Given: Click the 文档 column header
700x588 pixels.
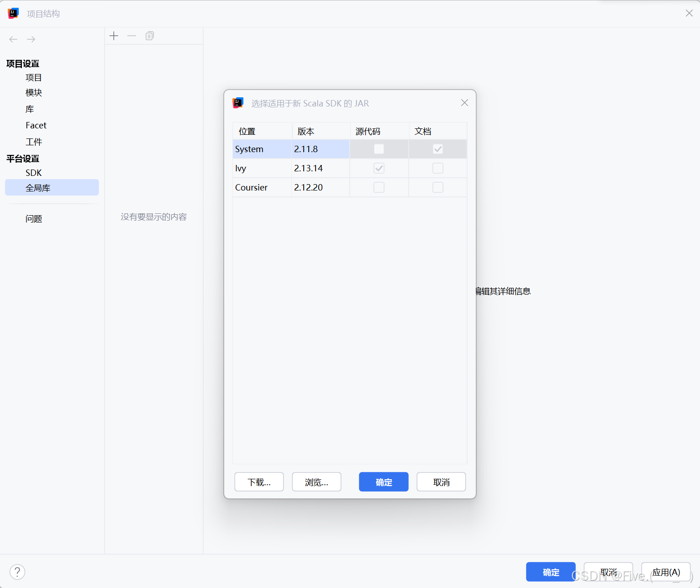Looking at the screenshot, I should 438,131.
